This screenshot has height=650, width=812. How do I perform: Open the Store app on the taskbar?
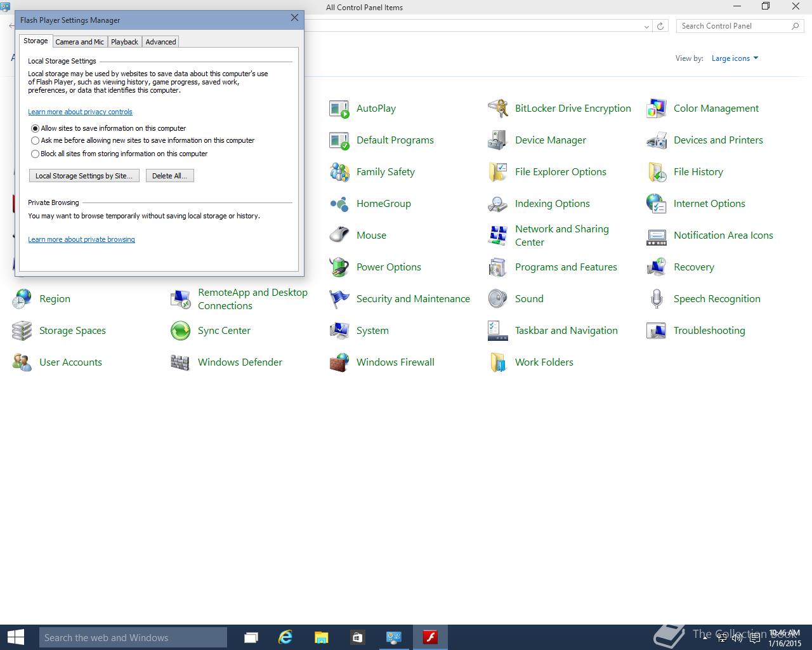357,637
